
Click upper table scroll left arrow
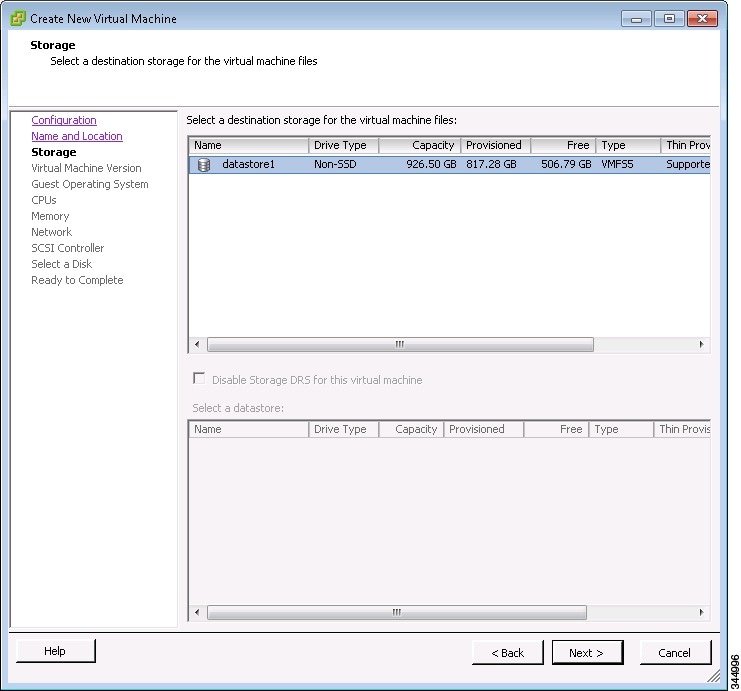point(197,345)
